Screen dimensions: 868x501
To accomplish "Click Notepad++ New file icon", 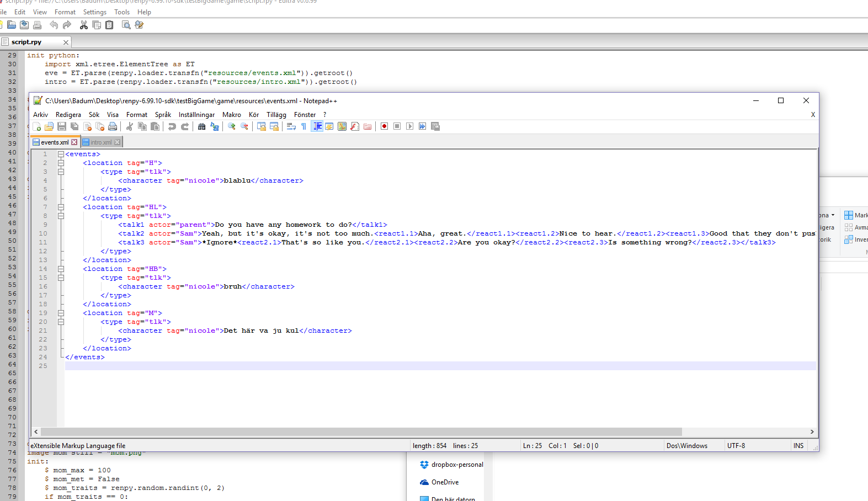I will point(37,126).
